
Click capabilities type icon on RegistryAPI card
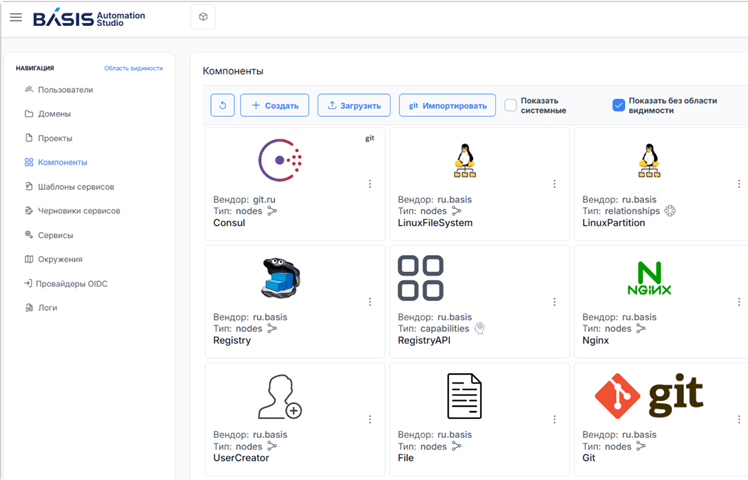click(479, 328)
